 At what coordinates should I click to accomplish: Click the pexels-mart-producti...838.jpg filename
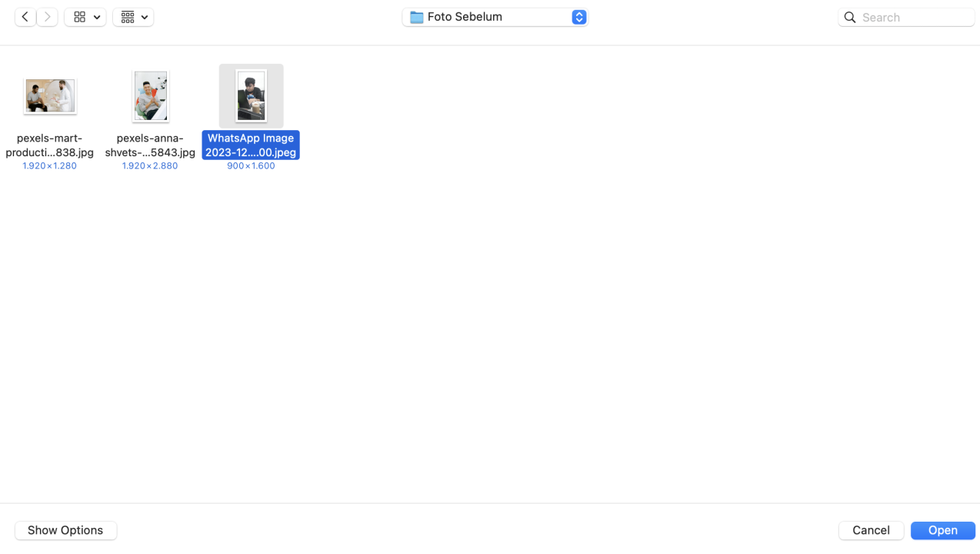click(50, 145)
